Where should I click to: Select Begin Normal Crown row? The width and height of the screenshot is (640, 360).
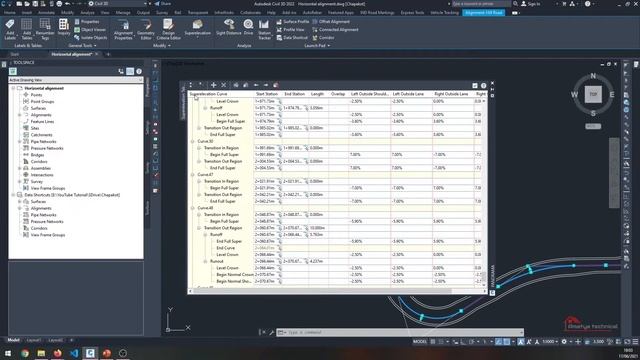[235, 275]
